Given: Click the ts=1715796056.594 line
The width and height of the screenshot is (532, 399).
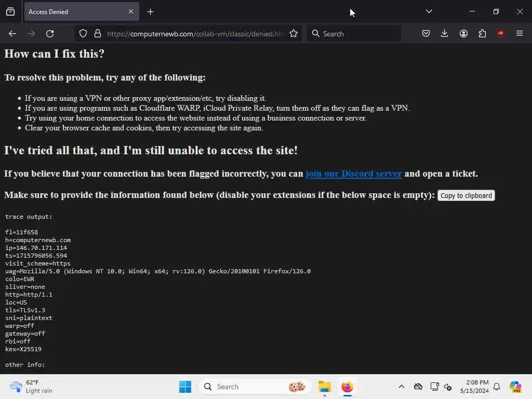Looking at the screenshot, I should tap(36, 256).
